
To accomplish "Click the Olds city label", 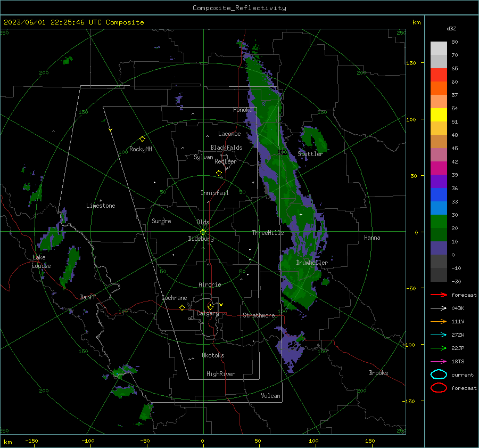I will (x=203, y=222).
